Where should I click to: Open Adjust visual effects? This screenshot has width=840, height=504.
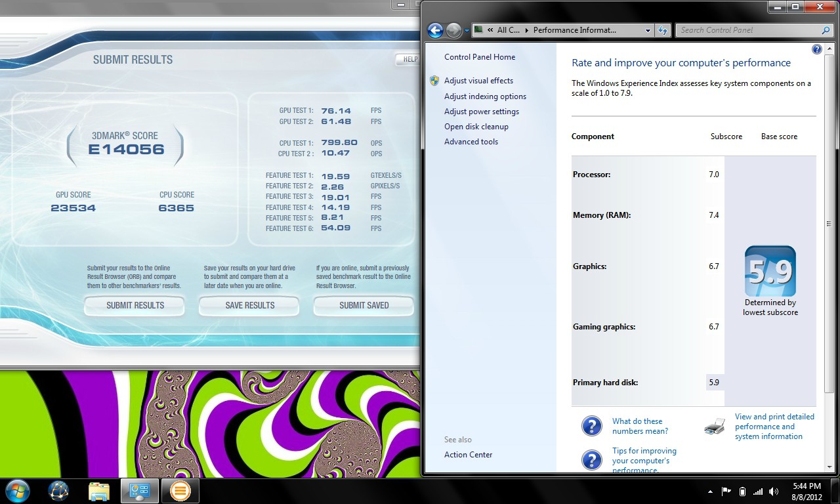pos(478,81)
